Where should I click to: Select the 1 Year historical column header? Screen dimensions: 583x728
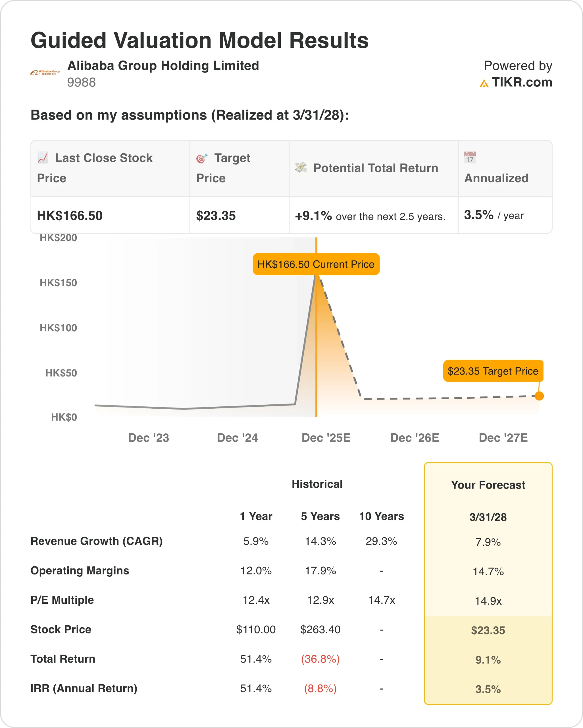[256, 516]
